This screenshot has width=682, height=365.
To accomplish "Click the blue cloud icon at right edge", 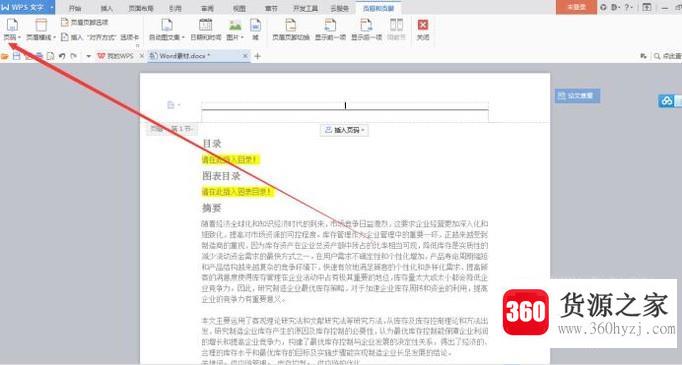I will click(666, 101).
